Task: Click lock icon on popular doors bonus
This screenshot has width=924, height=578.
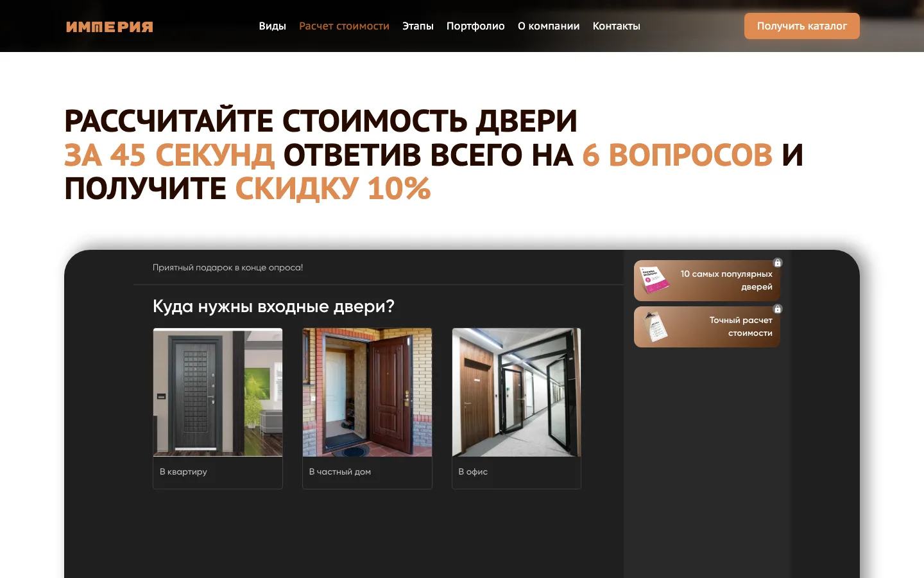Action: point(778,263)
